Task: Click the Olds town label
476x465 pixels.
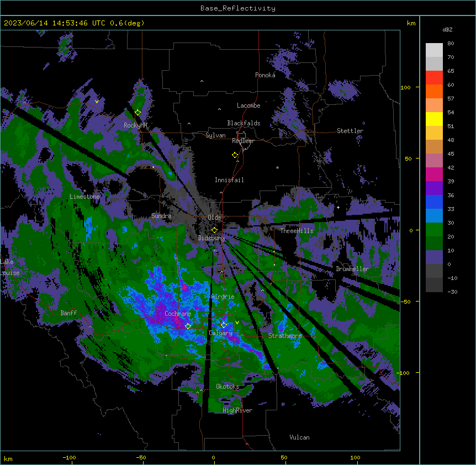Action: (214, 218)
